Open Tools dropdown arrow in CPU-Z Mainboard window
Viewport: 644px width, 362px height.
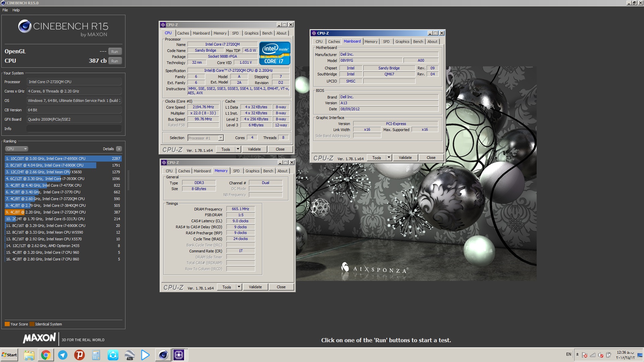pos(389,158)
